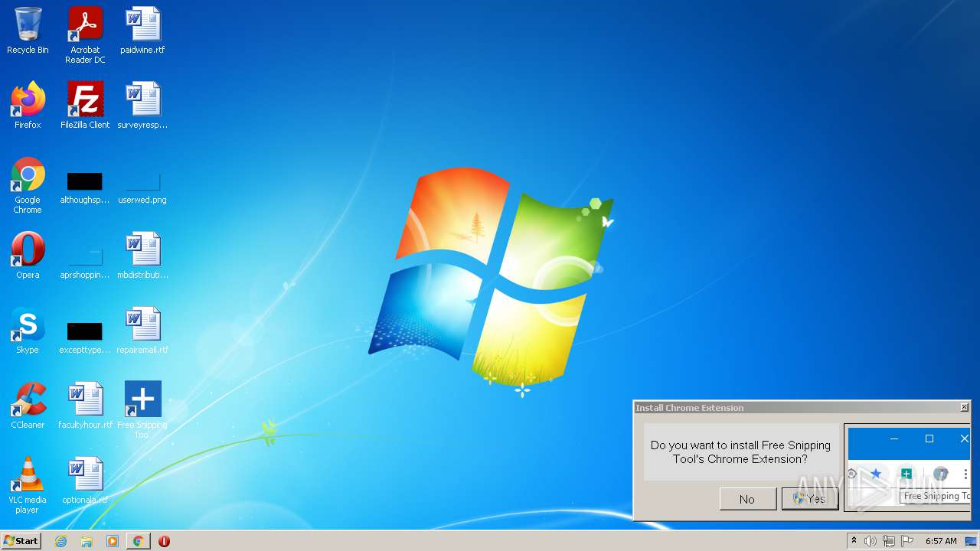Confirm extension install with Yes
The width and height of the screenshot is (980, 551).
pos(810,499)
